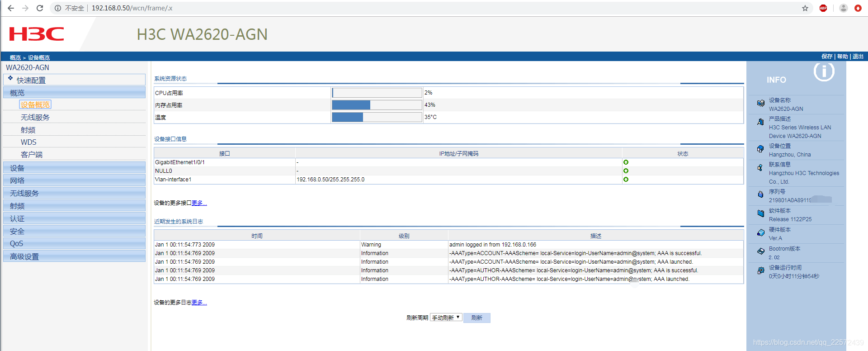This screenshot has height=351, width=868.
Task: Click the 级别 column header in log table
Action: coord(404,236)
